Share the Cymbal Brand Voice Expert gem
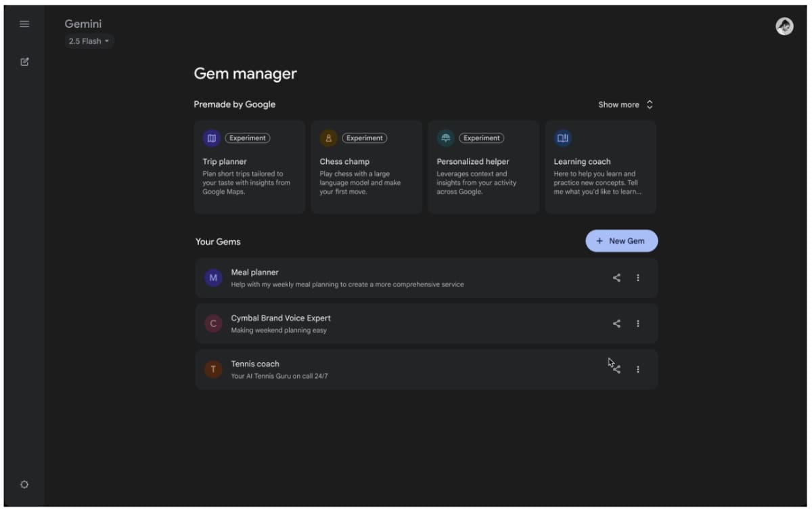This screenshot has width=812, height=510. click(x=616, y=324)
